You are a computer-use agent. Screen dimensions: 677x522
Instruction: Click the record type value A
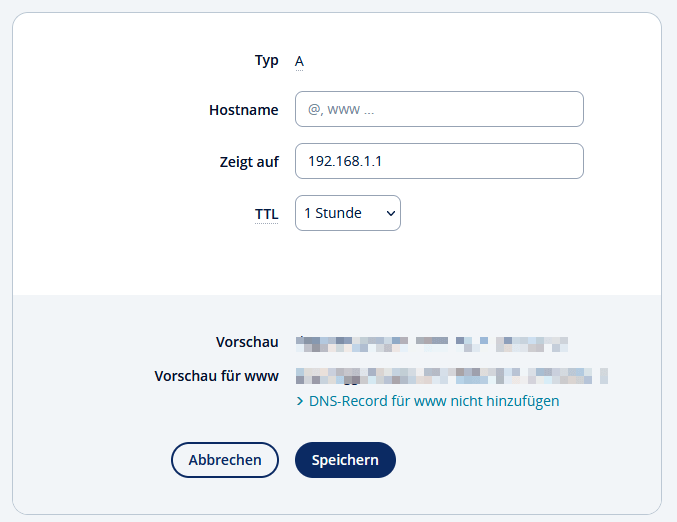299,61
